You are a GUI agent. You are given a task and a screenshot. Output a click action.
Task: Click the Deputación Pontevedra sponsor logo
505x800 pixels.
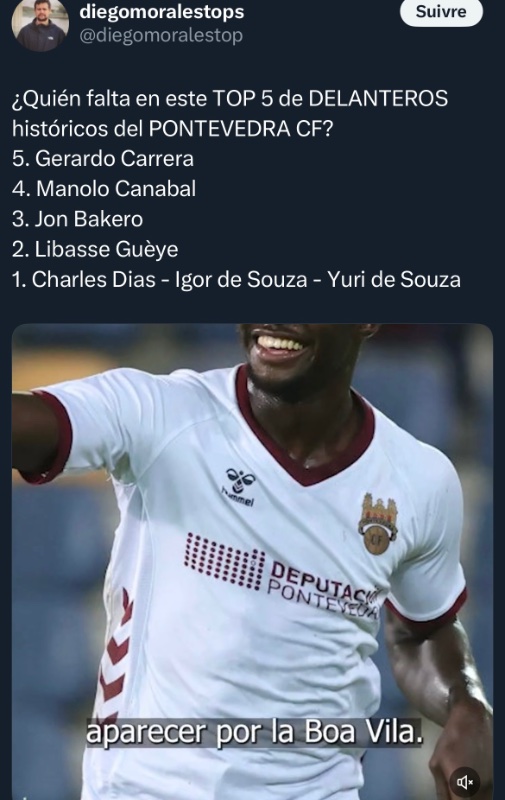coord(282,569)
